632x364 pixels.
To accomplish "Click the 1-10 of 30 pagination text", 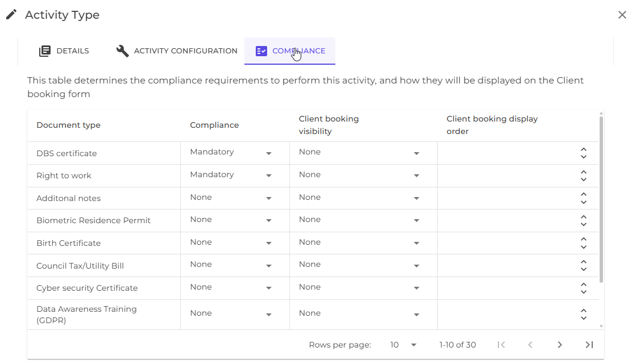I will [458, 345].
